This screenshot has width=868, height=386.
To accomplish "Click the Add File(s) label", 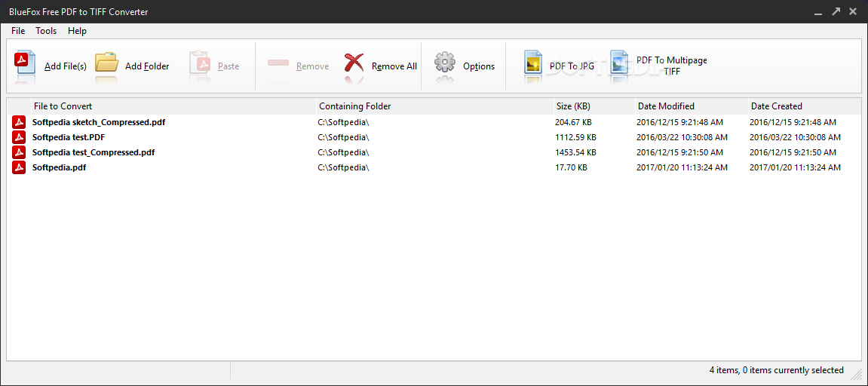I will (66, 66).
